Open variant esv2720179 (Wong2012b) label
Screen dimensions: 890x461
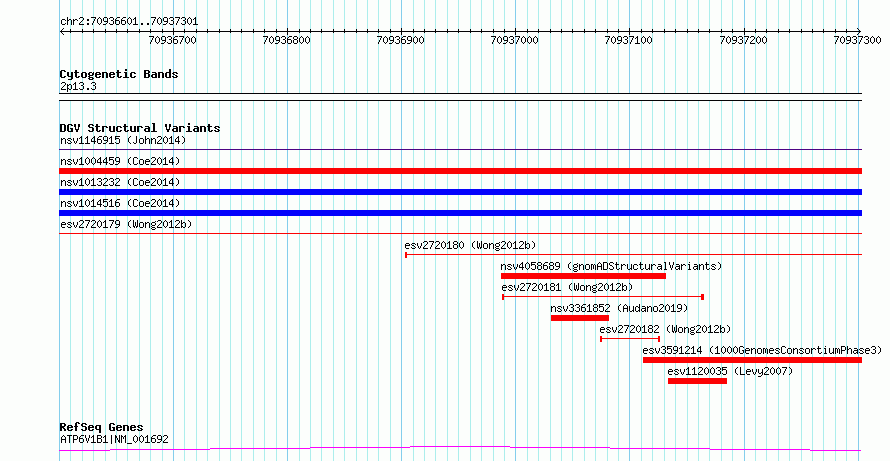(125, 224)
